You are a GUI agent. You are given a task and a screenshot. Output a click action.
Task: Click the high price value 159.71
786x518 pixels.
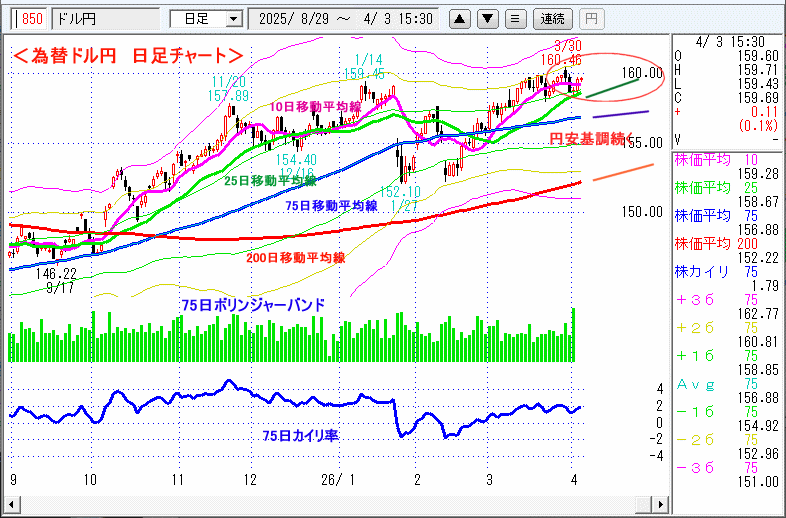(758, 70)
